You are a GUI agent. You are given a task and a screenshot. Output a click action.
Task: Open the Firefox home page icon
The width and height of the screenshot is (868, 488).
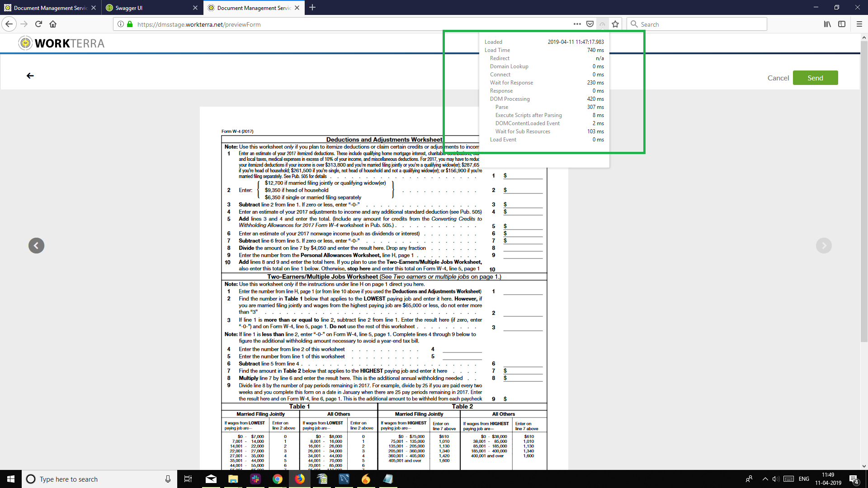pyautogui.click(x=53, y=24)
